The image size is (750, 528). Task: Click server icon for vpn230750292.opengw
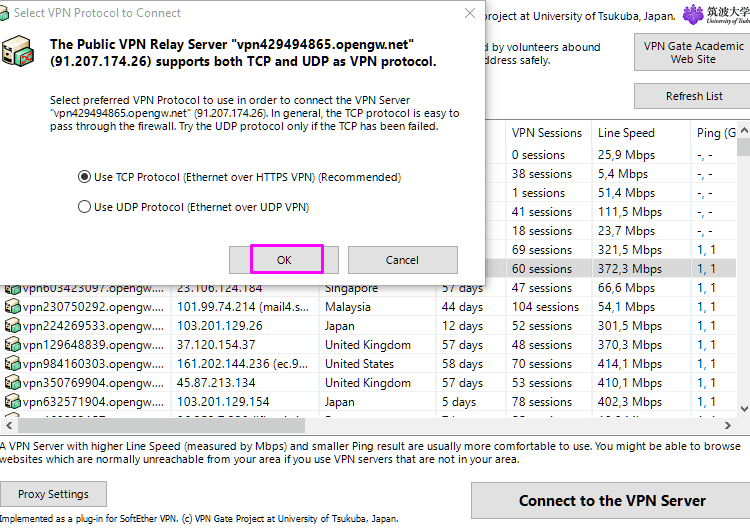(12, 307)
